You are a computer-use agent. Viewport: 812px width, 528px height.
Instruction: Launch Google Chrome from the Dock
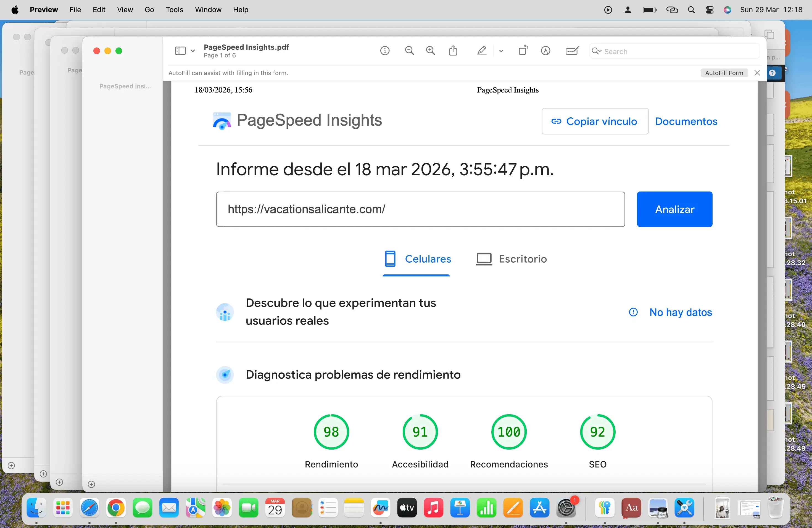point(116,508)
